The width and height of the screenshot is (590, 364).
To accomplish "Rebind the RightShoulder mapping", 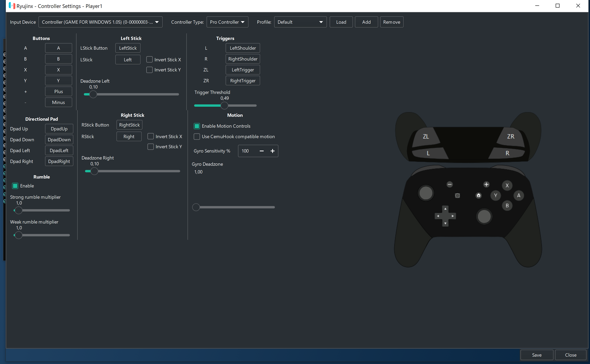I will [243, 59].
